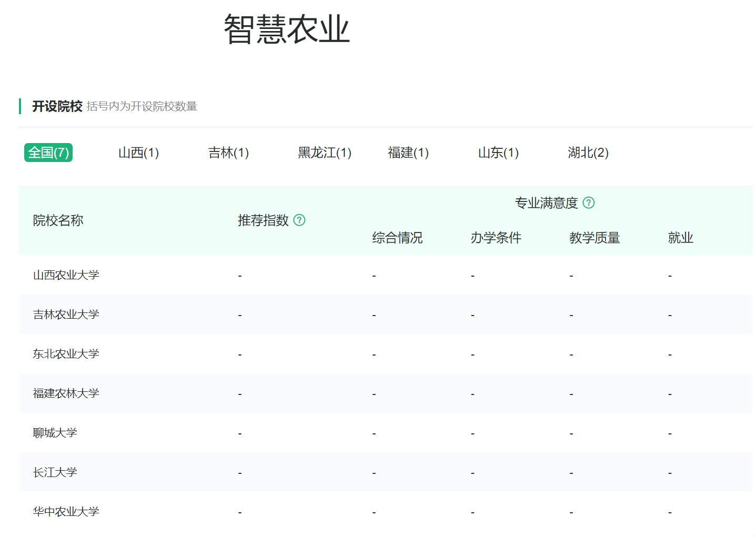
Task: Open 山西农业大学 details
Action: [x=66, y=275]
